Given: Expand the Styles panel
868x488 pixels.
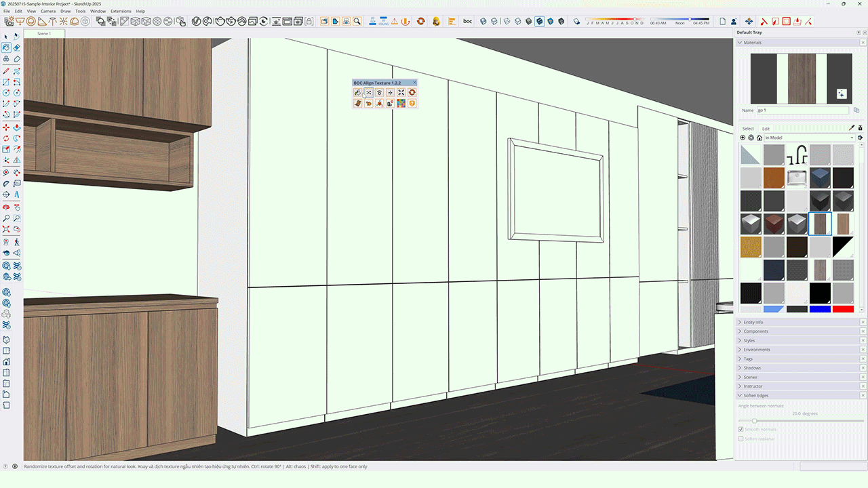Looking at the screenshot, I should click(x=740, y=340).
